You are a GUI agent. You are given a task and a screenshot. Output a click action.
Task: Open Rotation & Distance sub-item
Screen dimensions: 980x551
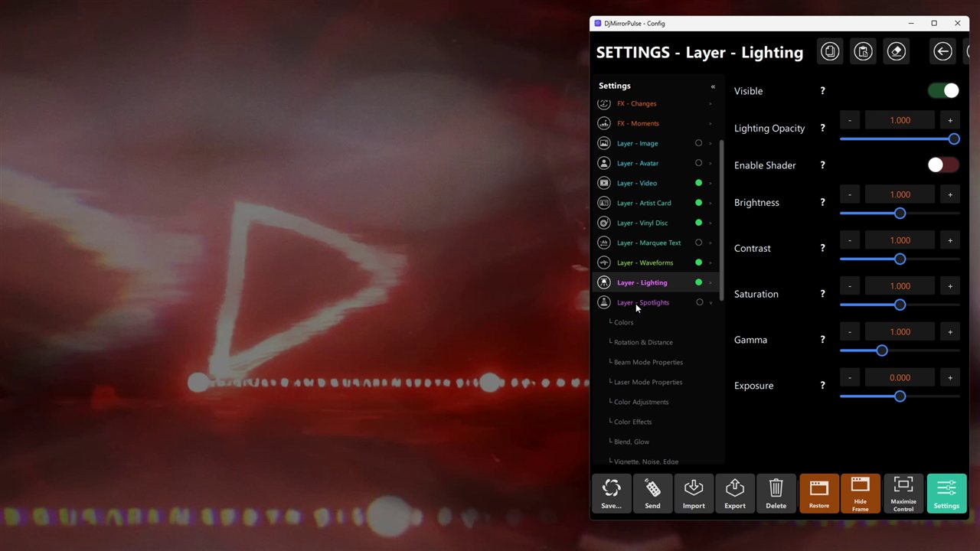pyautogui.click(x=643, y=342)
